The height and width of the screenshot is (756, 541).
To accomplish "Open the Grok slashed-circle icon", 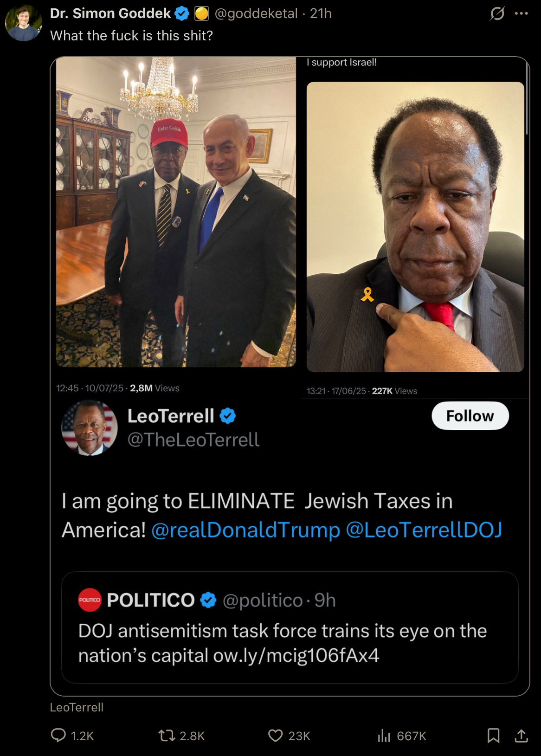I will click(x=497, y=13).
